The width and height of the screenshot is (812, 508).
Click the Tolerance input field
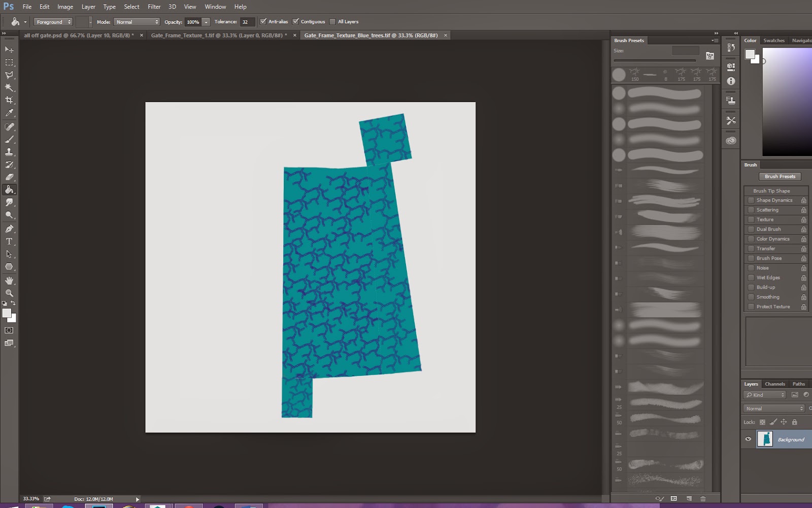tap(247, 22)
